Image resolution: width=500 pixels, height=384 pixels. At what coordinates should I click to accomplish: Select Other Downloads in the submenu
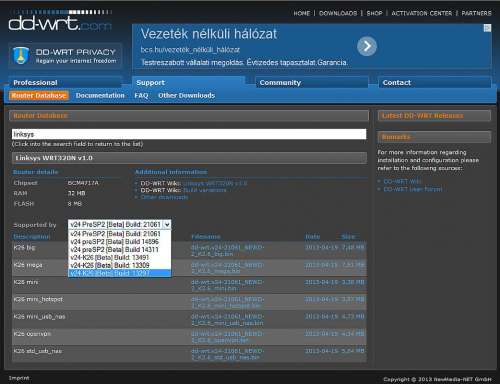pos(186,96)
